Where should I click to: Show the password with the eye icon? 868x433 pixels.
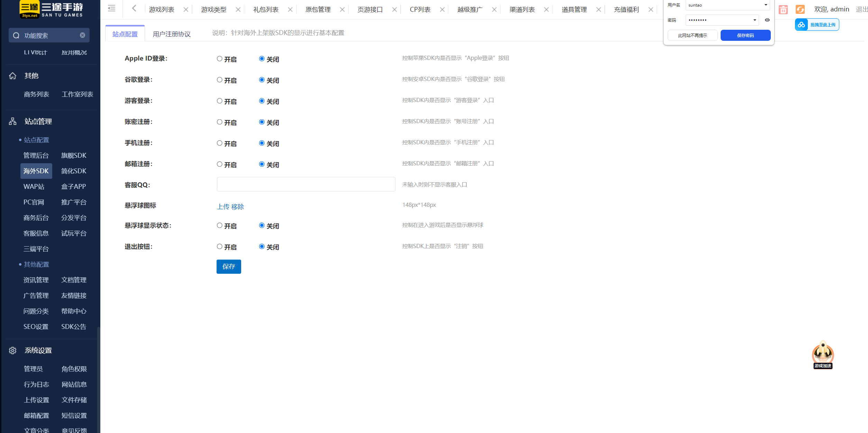point(767,20)
